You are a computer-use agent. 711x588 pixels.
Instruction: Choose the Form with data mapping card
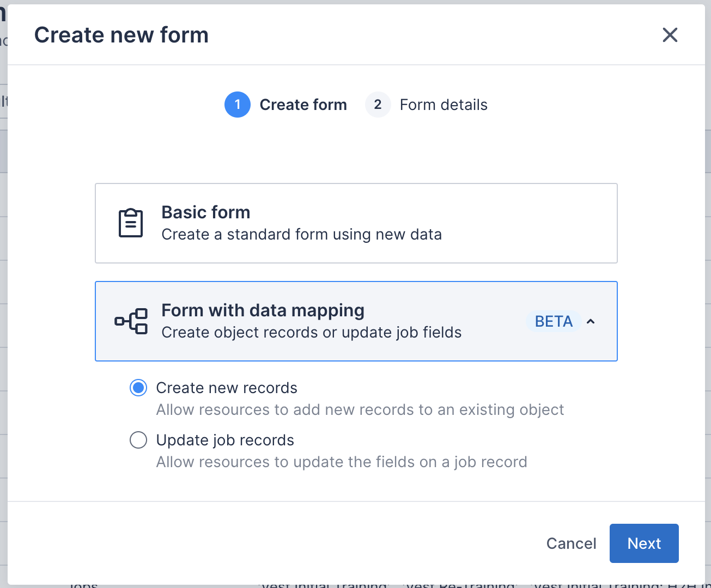pos(356,321)
